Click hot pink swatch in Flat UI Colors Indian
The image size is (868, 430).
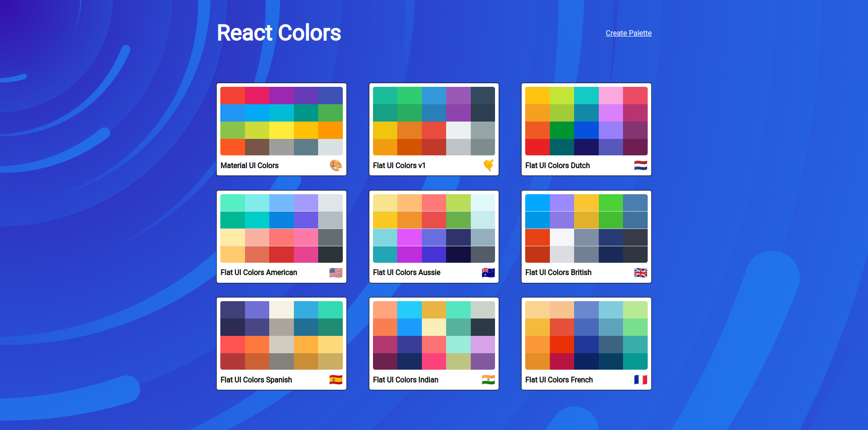click(434, 361)
